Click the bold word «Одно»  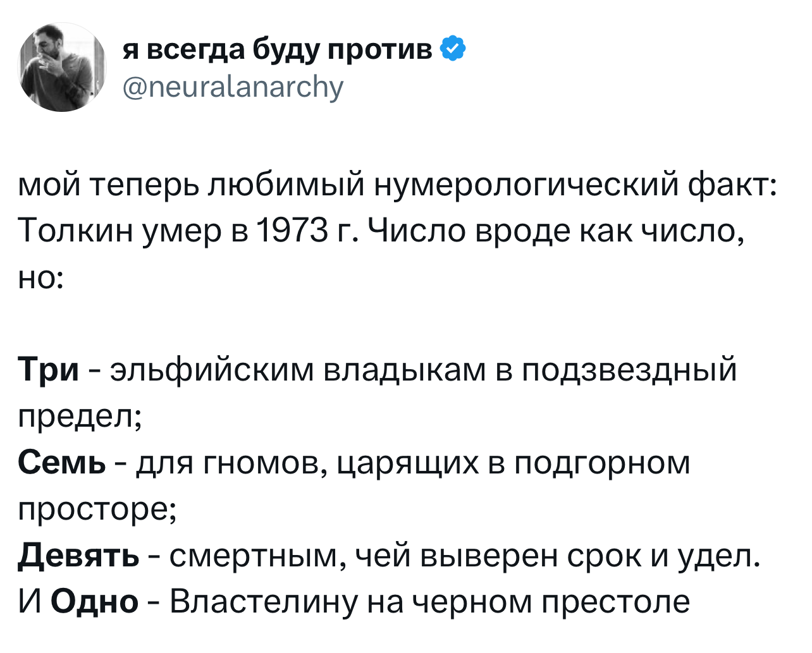coord(94,601)
